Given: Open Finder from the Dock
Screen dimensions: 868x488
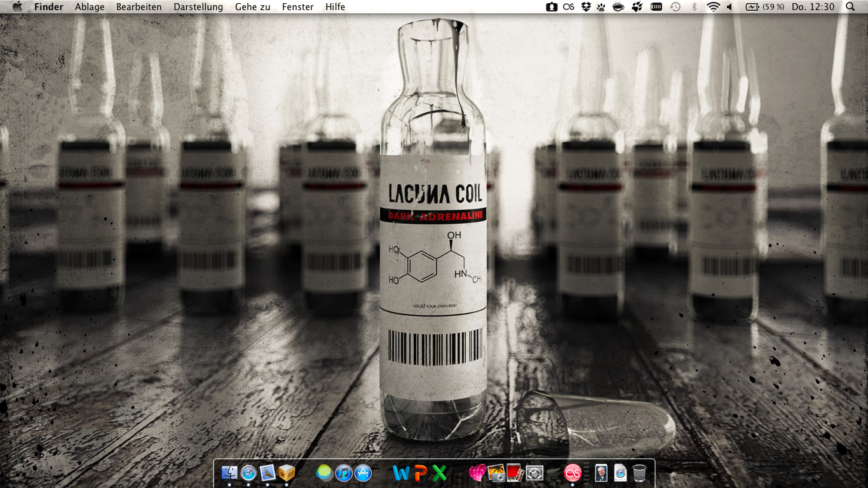Looking at the screenshot, I should coord(229,473).
